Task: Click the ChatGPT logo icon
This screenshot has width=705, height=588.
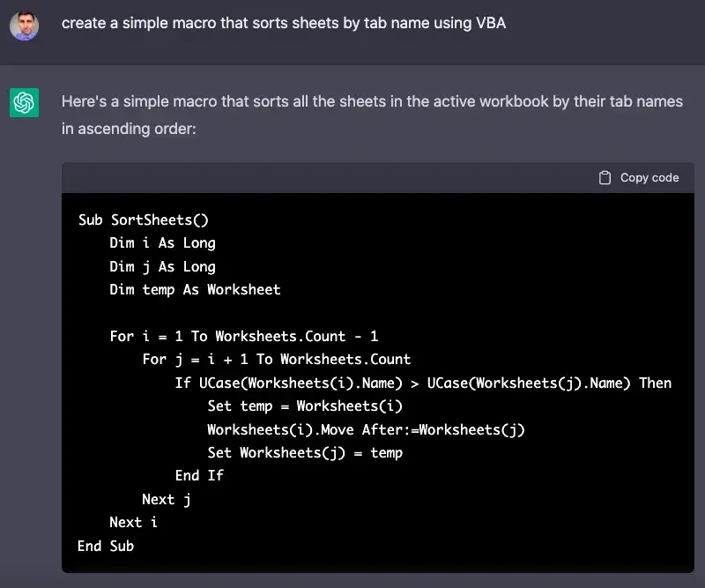Action: 24,103
